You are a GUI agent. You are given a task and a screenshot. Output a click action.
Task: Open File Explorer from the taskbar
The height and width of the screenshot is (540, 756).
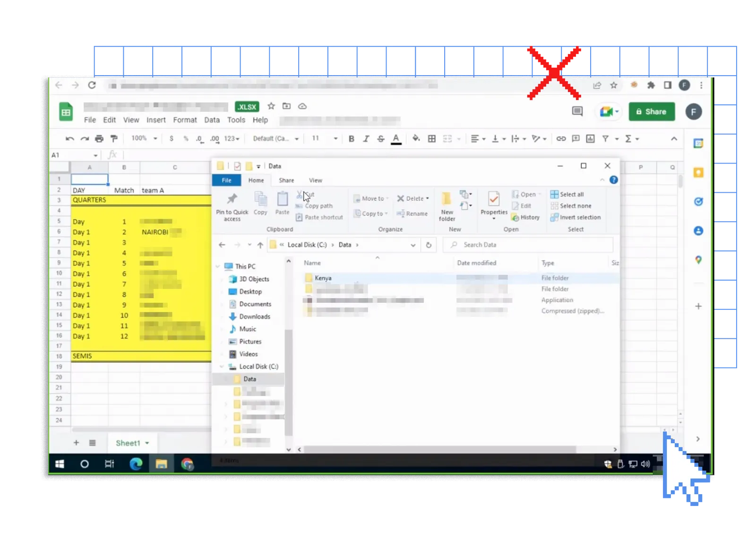(161, 464)
